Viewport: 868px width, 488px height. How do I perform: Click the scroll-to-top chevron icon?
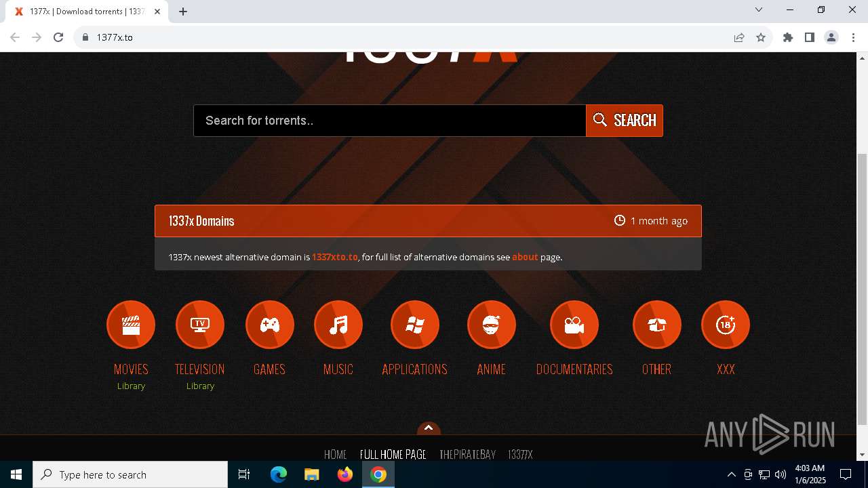click(428, 428)
